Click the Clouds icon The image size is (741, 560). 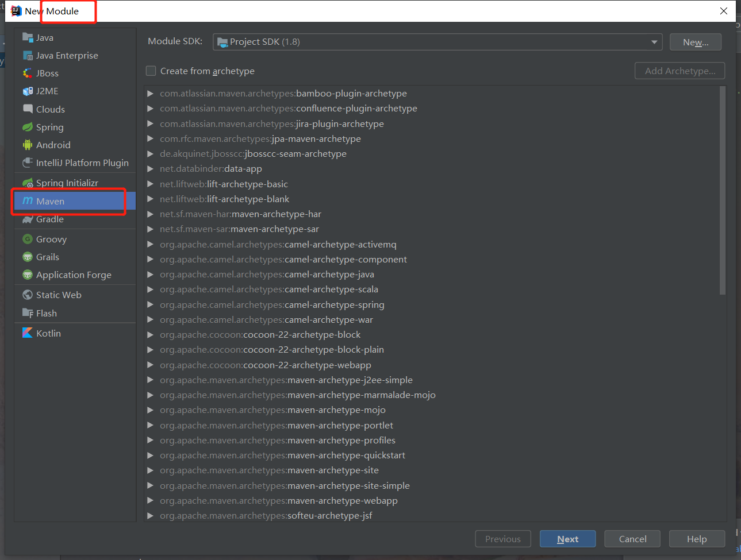point(28,109)
